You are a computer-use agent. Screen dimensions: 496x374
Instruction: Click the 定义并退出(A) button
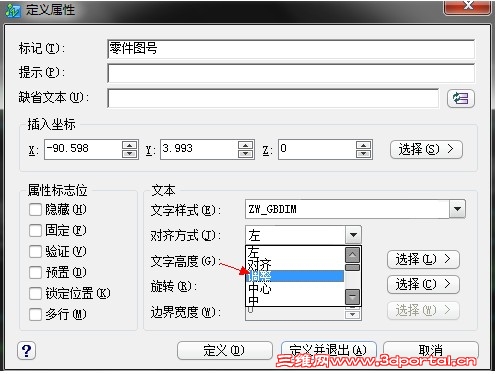coord(329,351)
